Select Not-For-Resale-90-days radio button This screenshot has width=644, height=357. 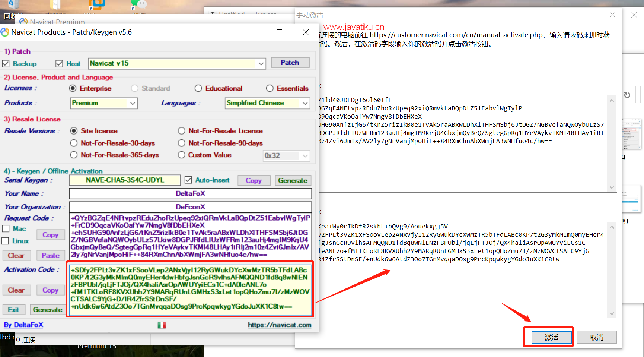[x=182, y=143]
